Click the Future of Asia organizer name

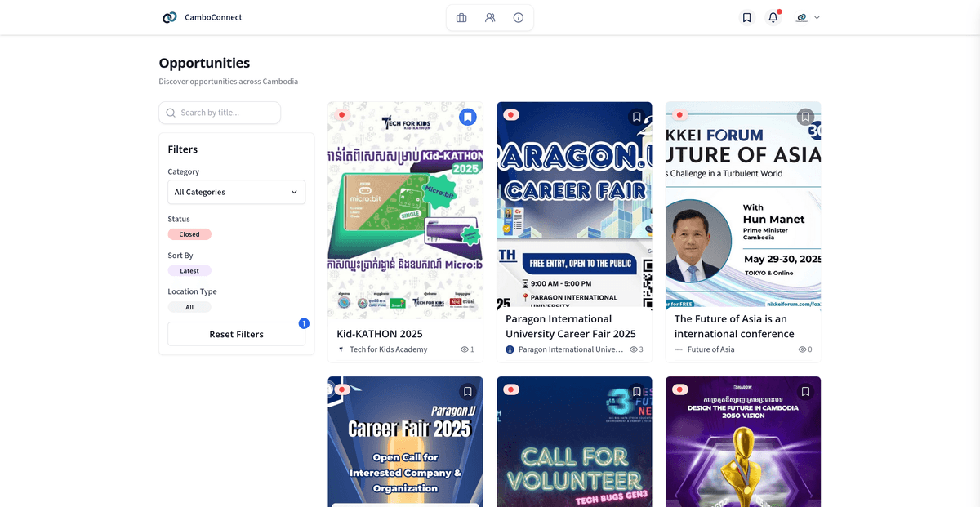[711, 349]
